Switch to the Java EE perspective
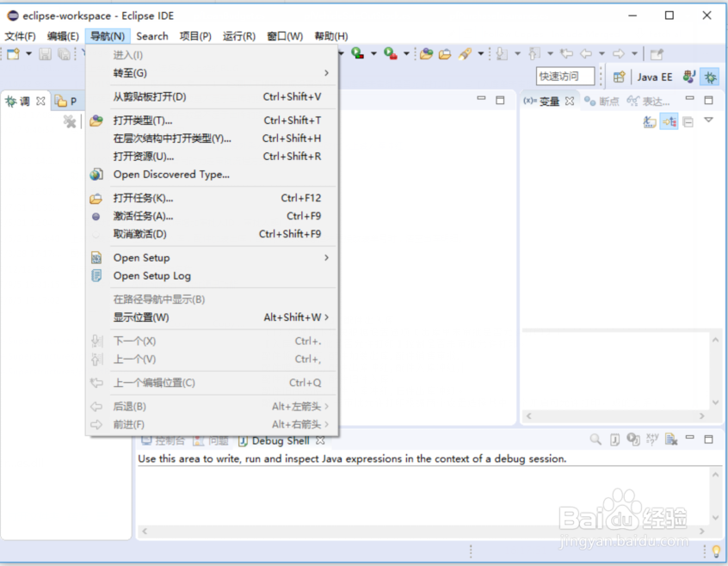The height and width of the screenshot is (566, 728). click(655, 77)
